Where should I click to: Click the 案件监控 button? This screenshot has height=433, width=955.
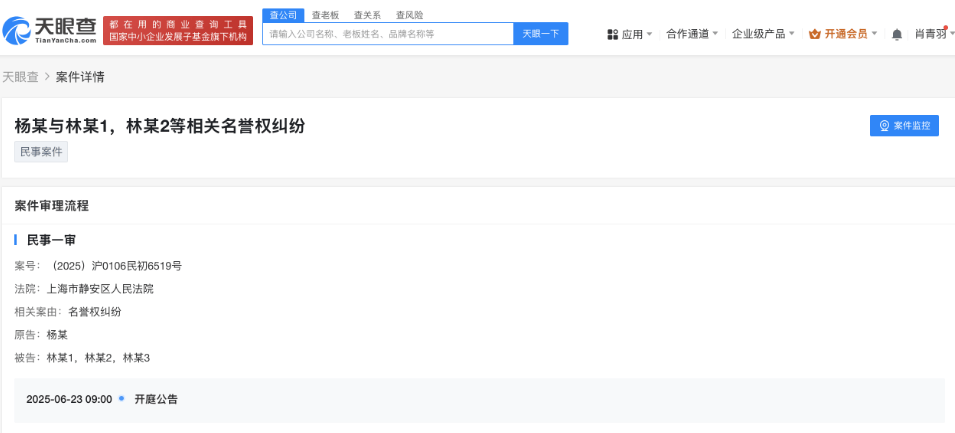pos(904,126)
